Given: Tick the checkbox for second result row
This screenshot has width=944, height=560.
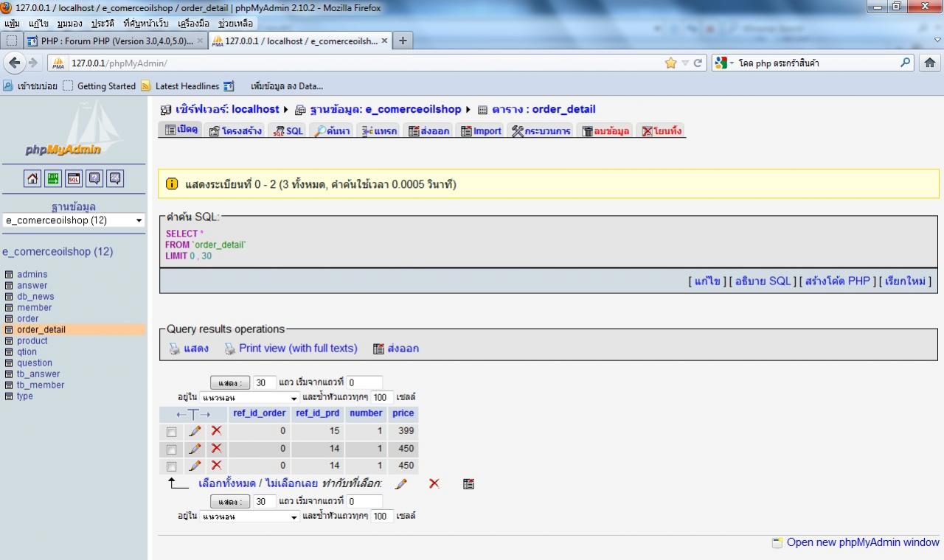Looking at the screenshot, I should pos(171,449).
